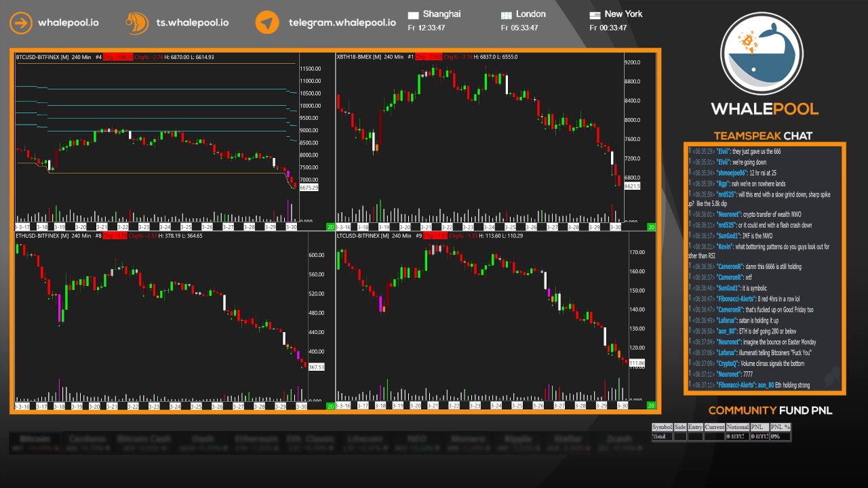Click the New York clock time 00:33:47
This screenshot has width=868, height=488.
pyautogui.click(x=614, y=28)
